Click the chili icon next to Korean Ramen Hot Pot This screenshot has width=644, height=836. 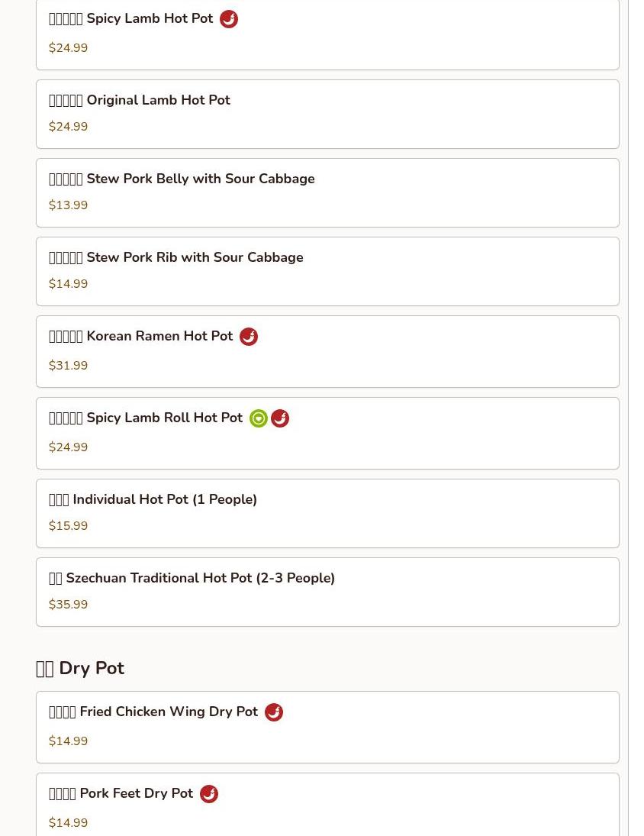(249, 337)
